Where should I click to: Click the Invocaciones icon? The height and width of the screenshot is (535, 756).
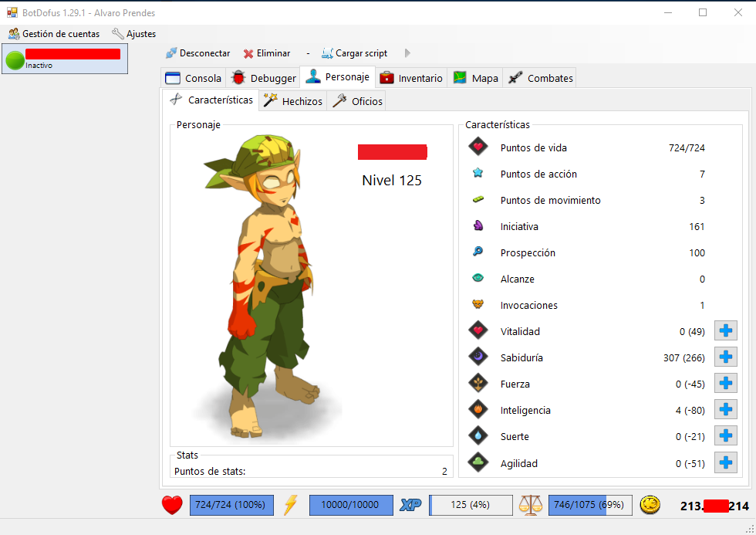pos(478,304)
